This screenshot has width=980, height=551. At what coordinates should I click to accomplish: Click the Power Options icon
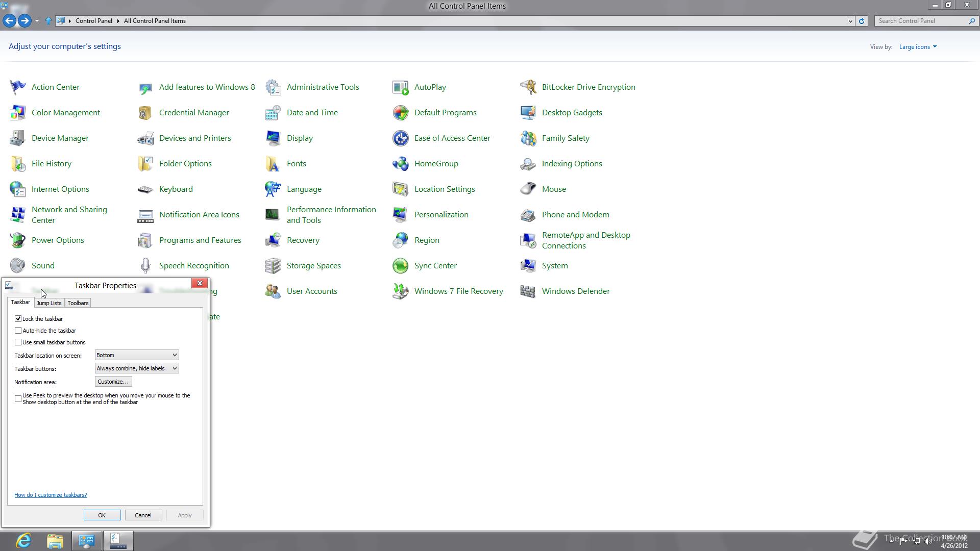pos(17,240)
